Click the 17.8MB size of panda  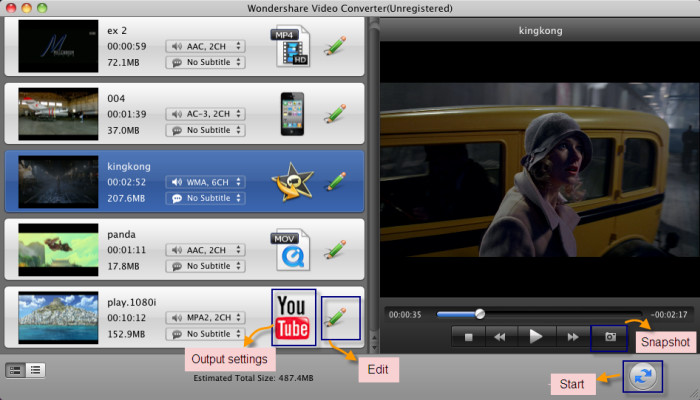(123, 266)
